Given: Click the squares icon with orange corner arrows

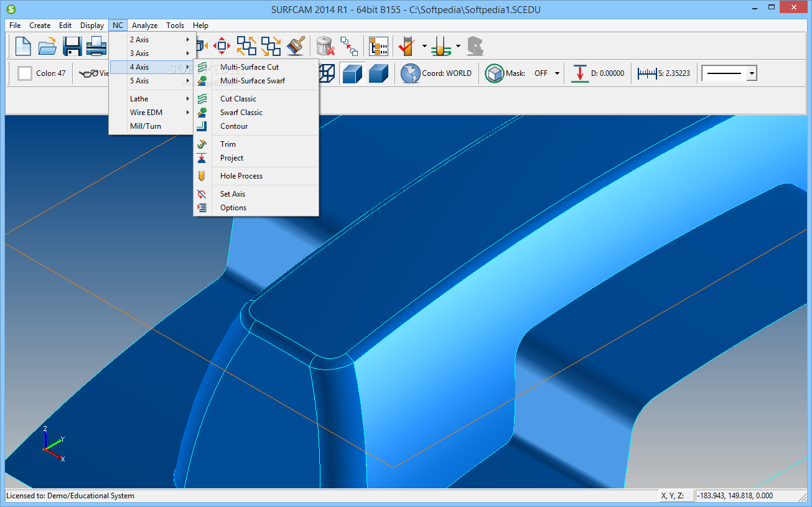Looking at the screenshot, I should point(246,46).
